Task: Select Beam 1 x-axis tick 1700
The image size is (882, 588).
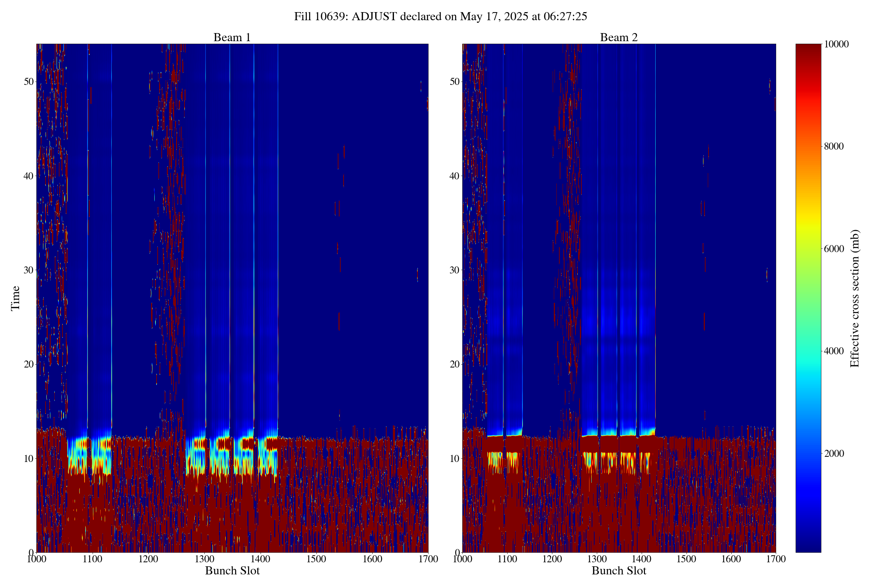Action: pyautogui.click(x=428, y=559)
